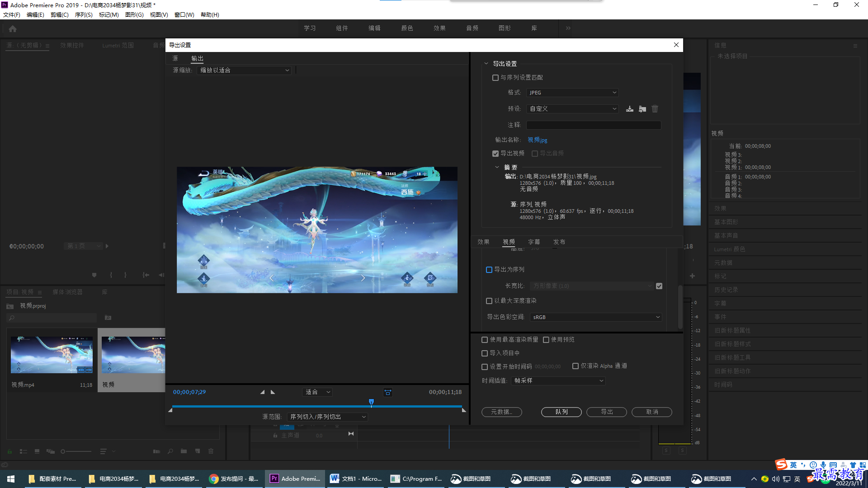This screenshot has height=488, width=868.
Task: Open the 源范围 序列切入/序列切出 dropdown
Action: (x=327, y=417)
